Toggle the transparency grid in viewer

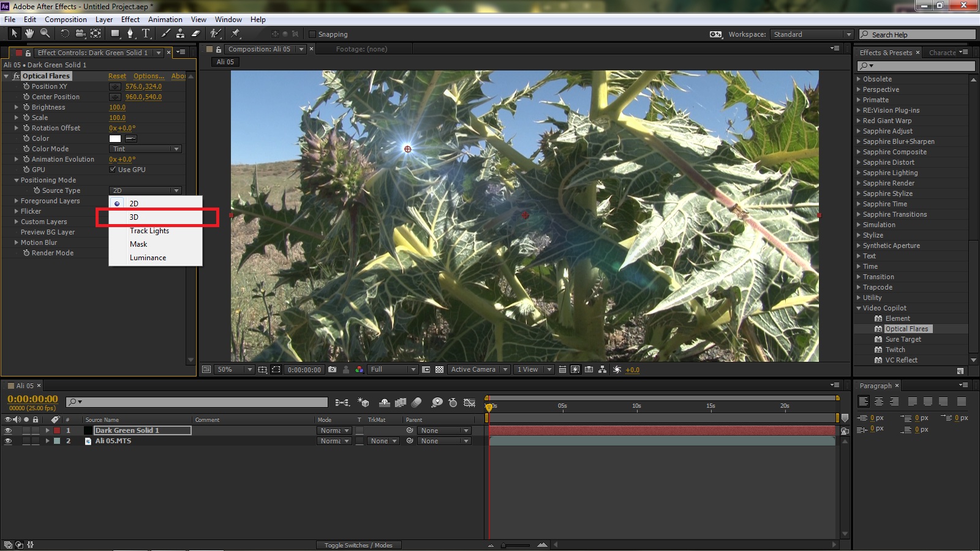[439, 370]
